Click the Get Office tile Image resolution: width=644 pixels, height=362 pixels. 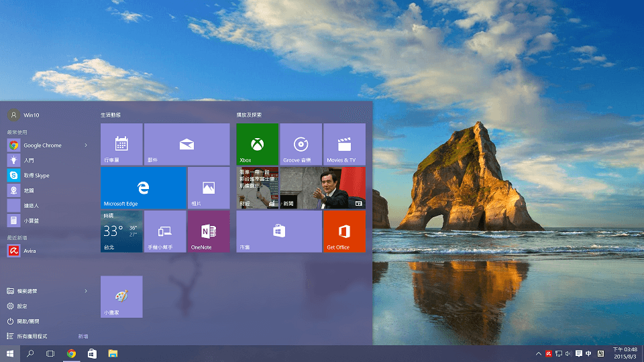[344, 231]
